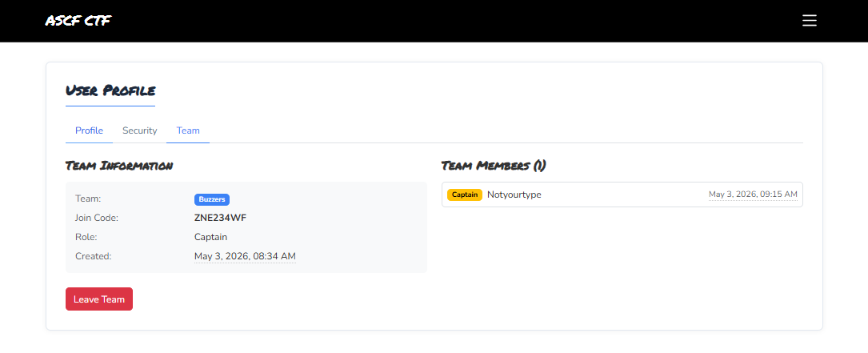Open the hamburger navigation menu
This screenshot has width=868, height=353.
point(810,21)
